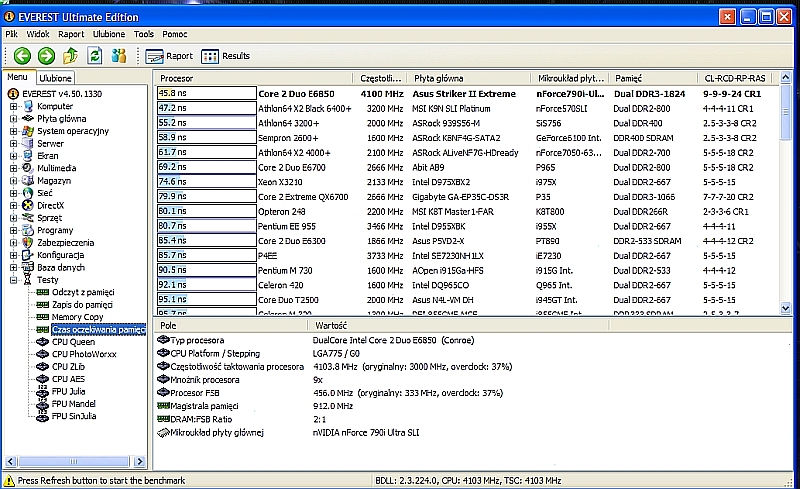Click the green Forward arrow toolbar icon

[46, 56]
